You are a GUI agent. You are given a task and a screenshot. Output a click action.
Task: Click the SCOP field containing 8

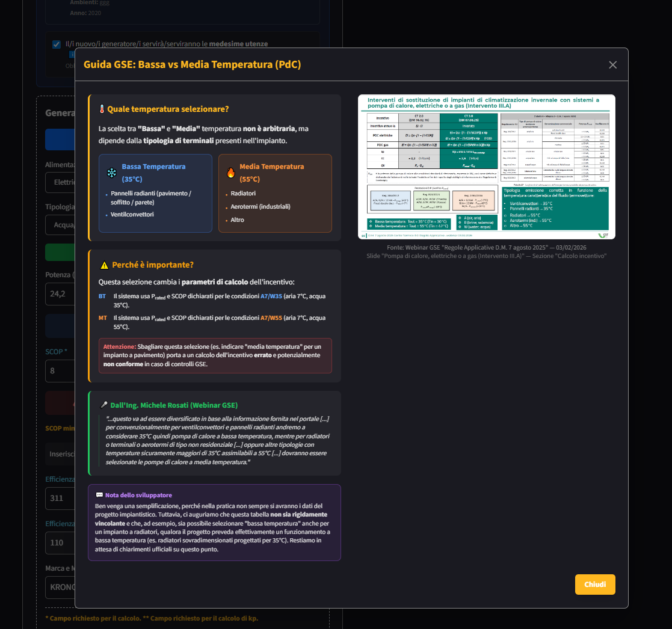tap(60, 370)
